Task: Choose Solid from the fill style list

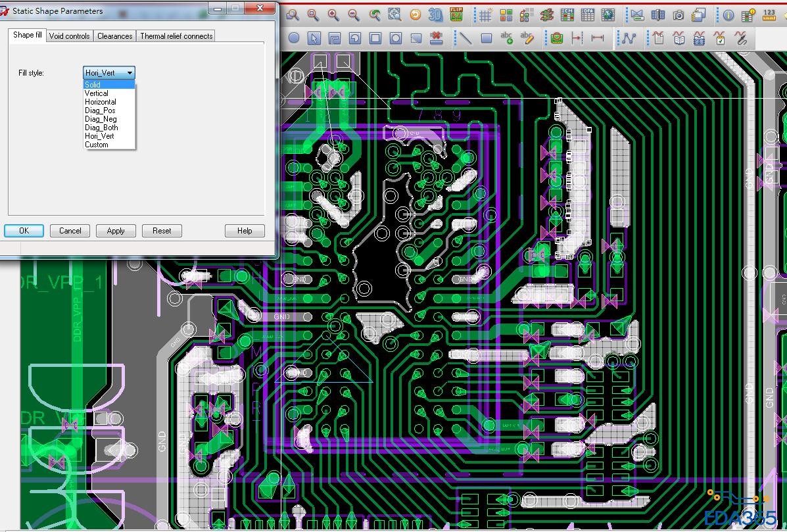Action: (x=93, y=85)
